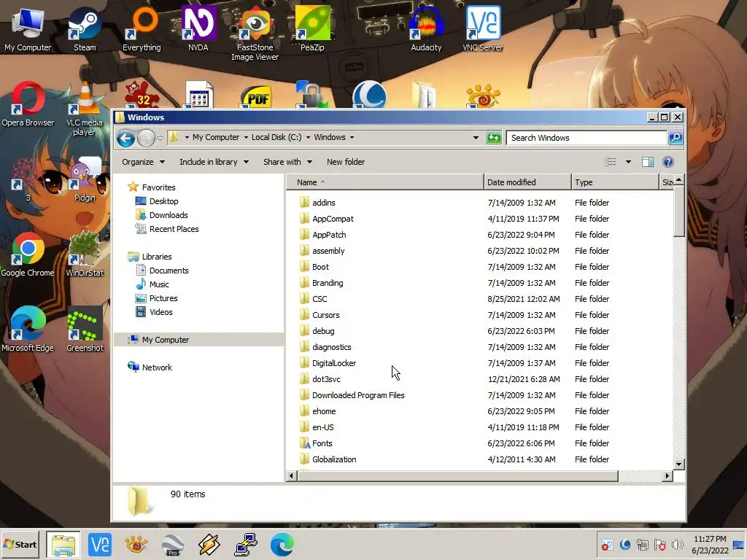Select the DigitalLocker folder
Image resolution: width=747 pixels, height=560 pixels.
[x=333, y=363]
